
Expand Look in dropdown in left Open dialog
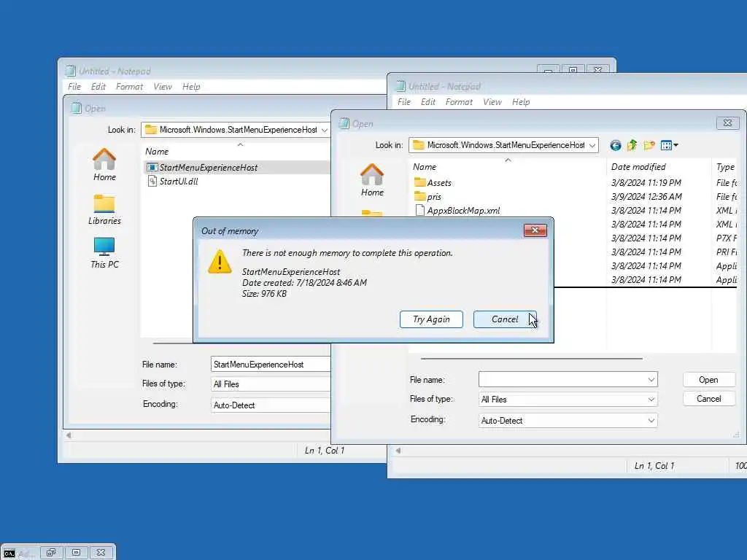(325, 130)
